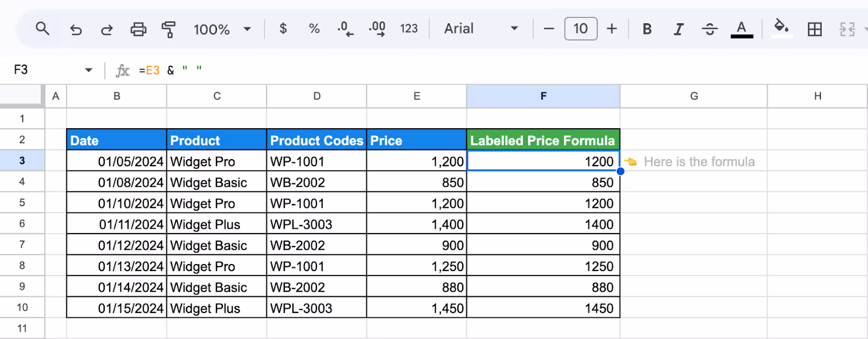The height and width of the screenshot is (339, 868).
Task: Select all cells via corner button
Action: tap(22, 95)
